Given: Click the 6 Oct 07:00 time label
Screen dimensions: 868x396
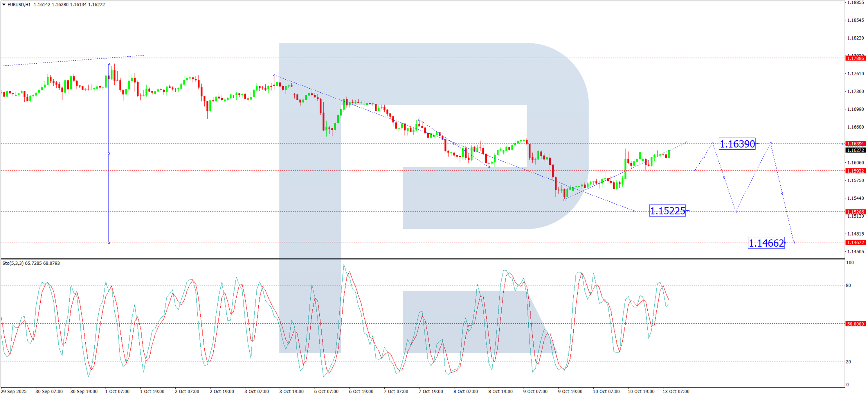Looking at the screenshot, I should click(x=326, y=392).
